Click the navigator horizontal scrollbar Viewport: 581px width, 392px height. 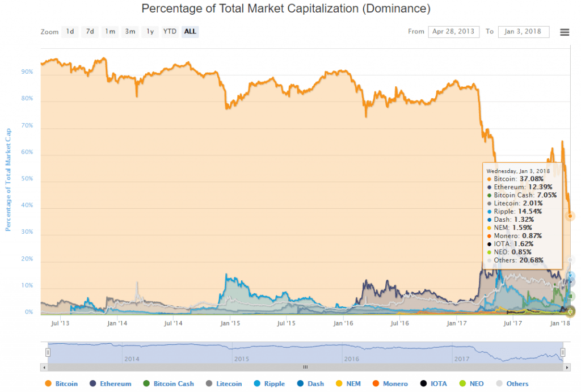[305, 367]
